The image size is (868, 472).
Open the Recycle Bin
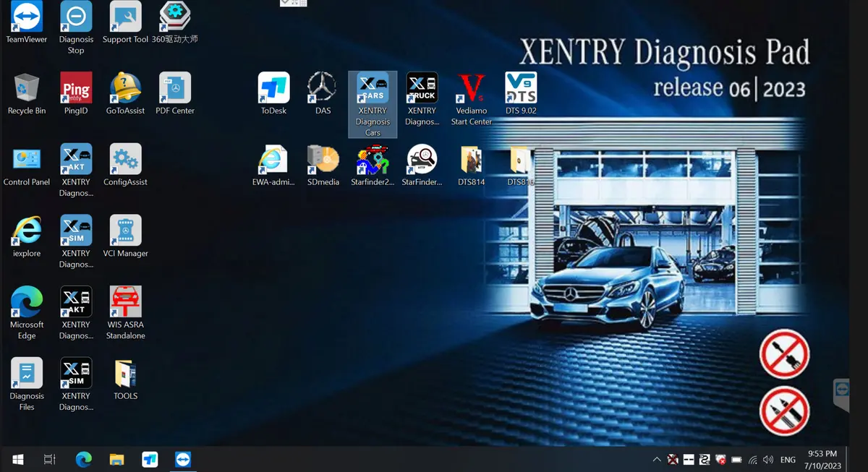(x=26, y=93)
